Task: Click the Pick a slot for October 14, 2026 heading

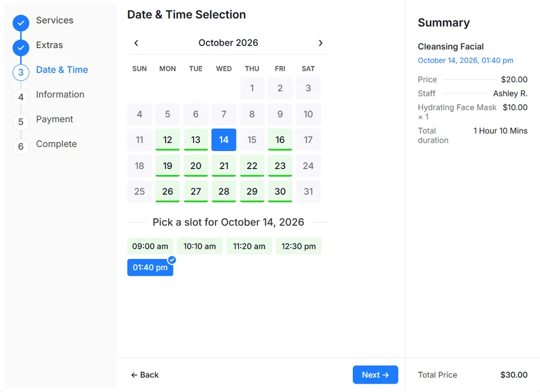Action: point(229,222)
